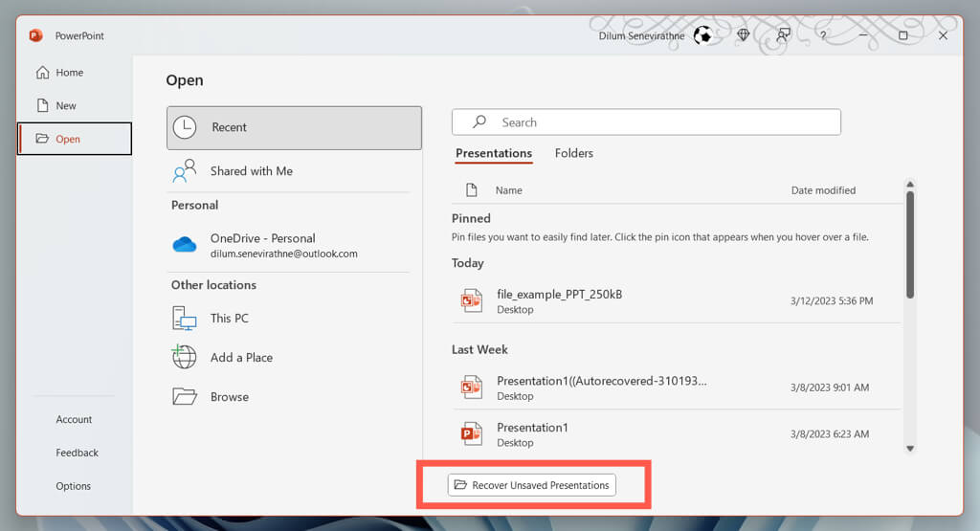Open the feedback person icon in title bar
Screen dimensions: 980x531
(783, 35)
